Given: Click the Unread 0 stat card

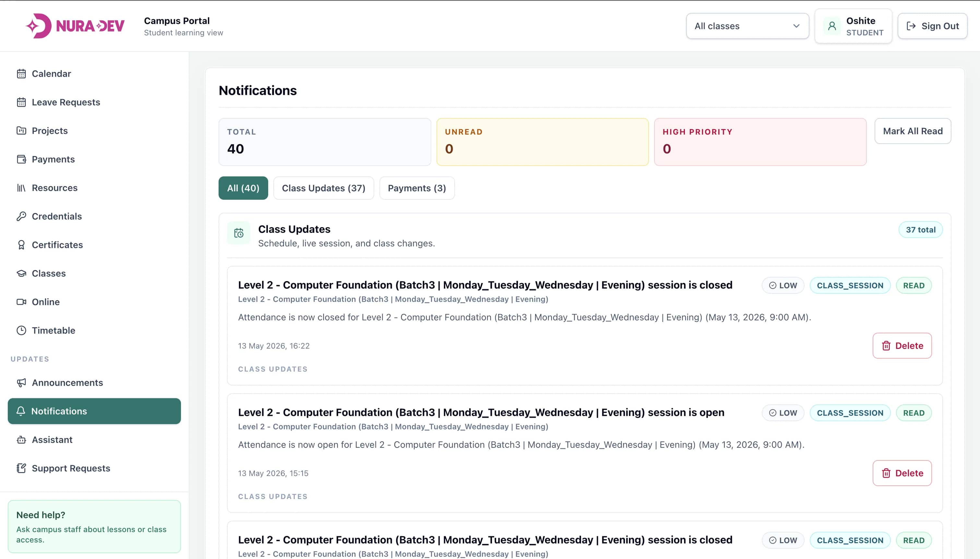Looking at the screenshot, I should pos(543,142).
